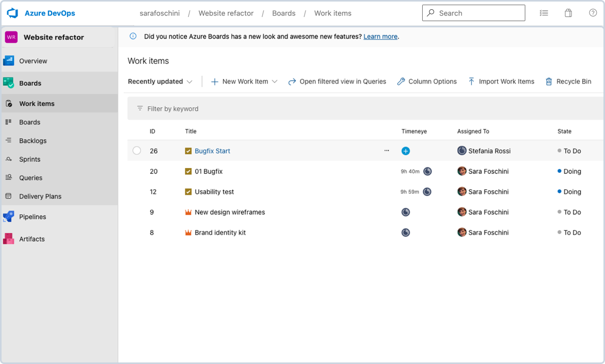
Task: Click the Doing state of 01 Bugfix
Action: (x=569, y=171)
